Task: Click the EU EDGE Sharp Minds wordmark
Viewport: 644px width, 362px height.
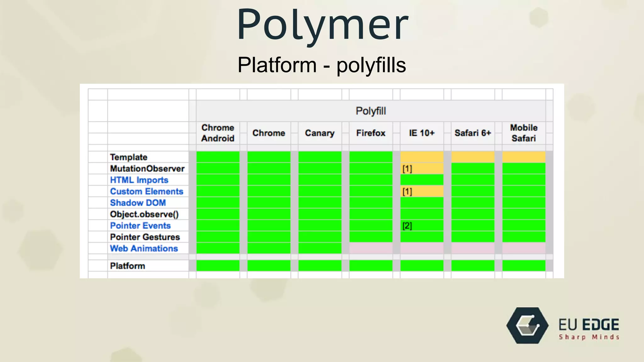Action: point(589,329)
